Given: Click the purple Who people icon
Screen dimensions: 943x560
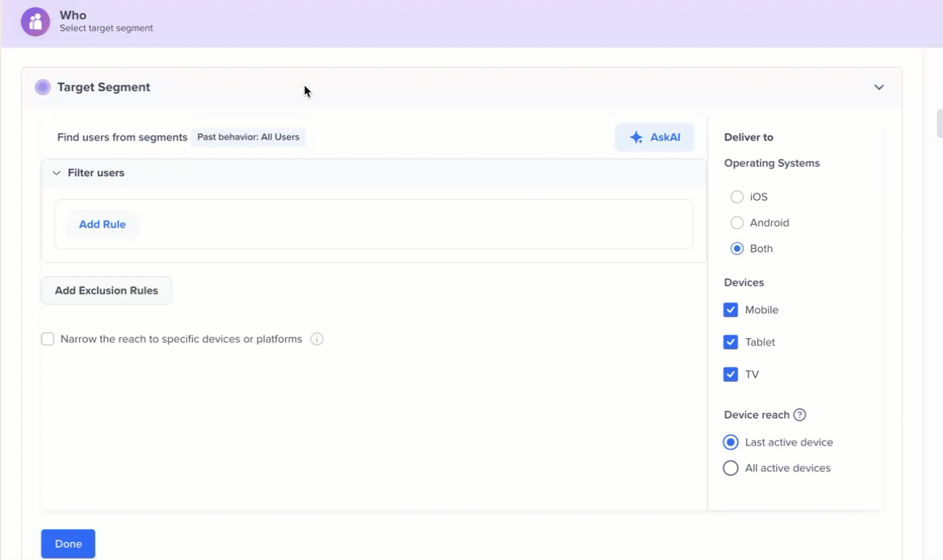Looking at the screenshot, I should (36, 22).
